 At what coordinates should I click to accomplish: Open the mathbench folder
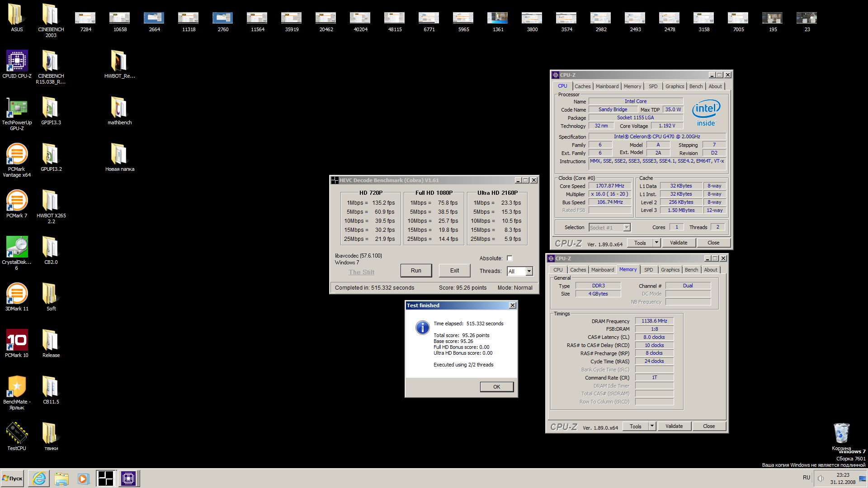coord(120,111)
